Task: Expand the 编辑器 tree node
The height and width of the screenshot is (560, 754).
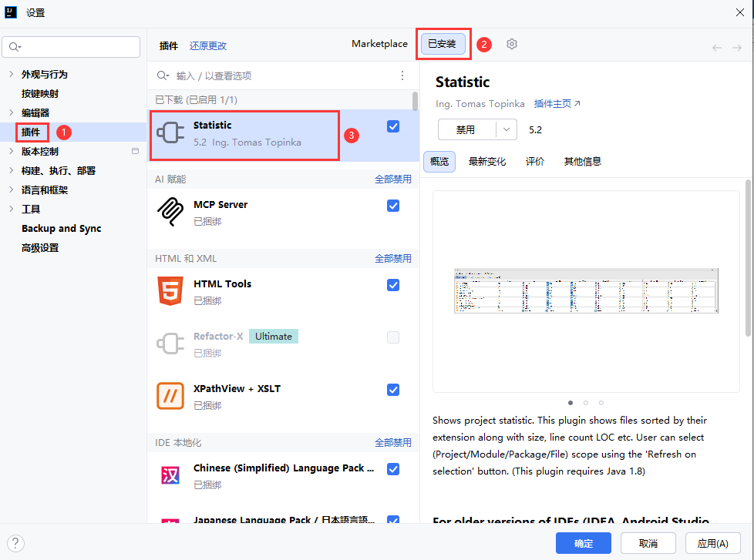Action: (11, 112)
